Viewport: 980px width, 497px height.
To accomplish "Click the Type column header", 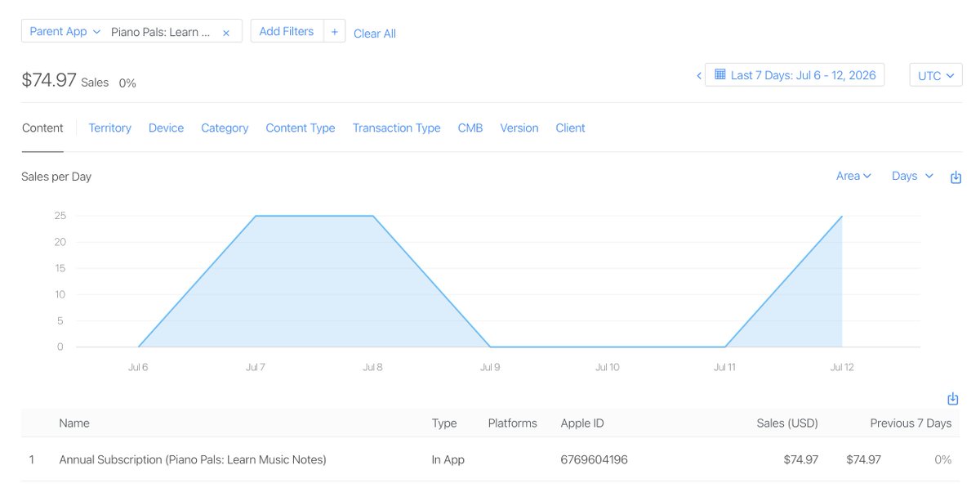I will coord(444,423).
